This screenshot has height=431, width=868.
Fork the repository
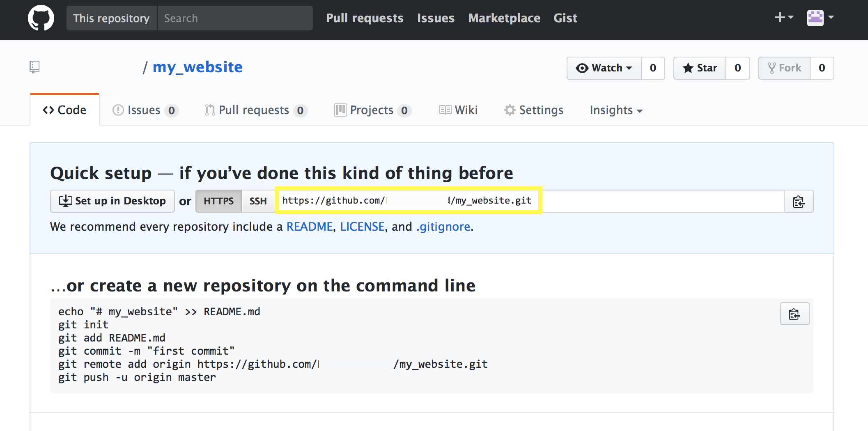784,68
